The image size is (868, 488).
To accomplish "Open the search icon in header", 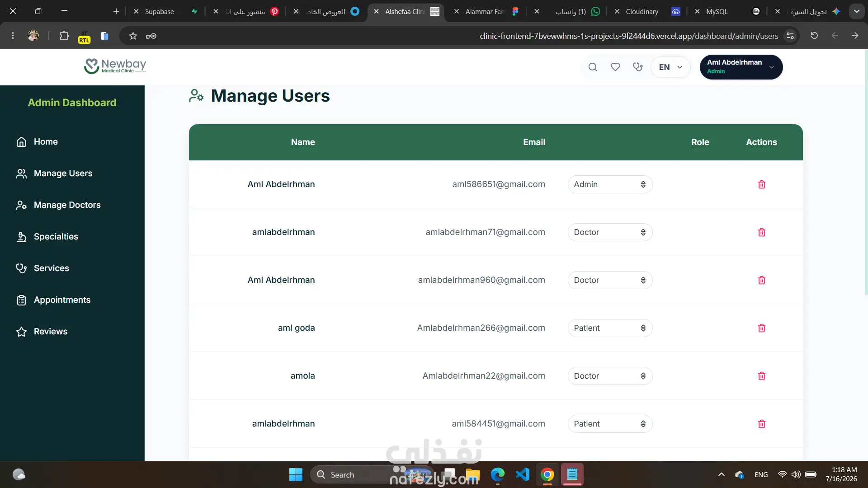I will (x=593, y=67).
